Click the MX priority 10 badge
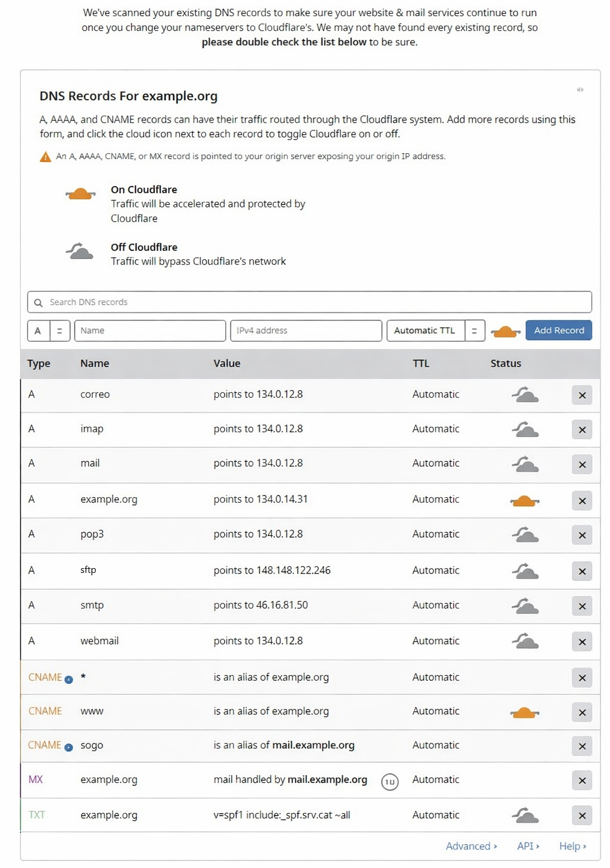The height and width of the screenshot is (868, 610). (390, 782)
